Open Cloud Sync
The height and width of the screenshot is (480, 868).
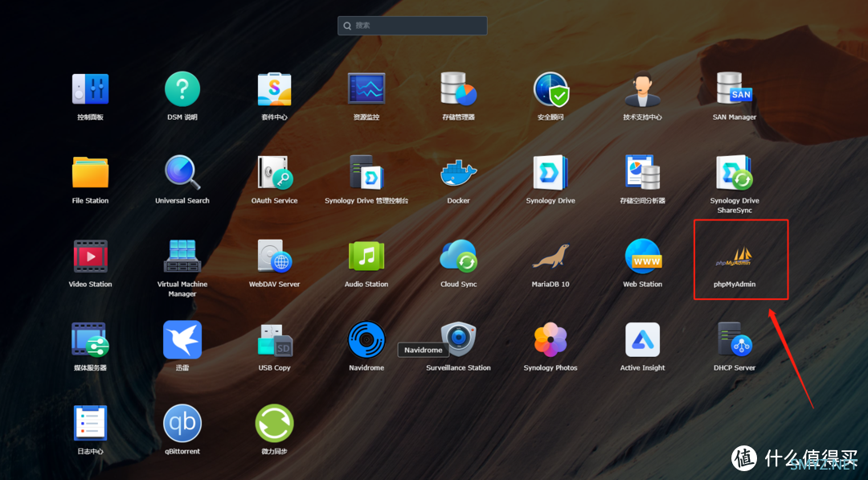(x=458, y=256)
